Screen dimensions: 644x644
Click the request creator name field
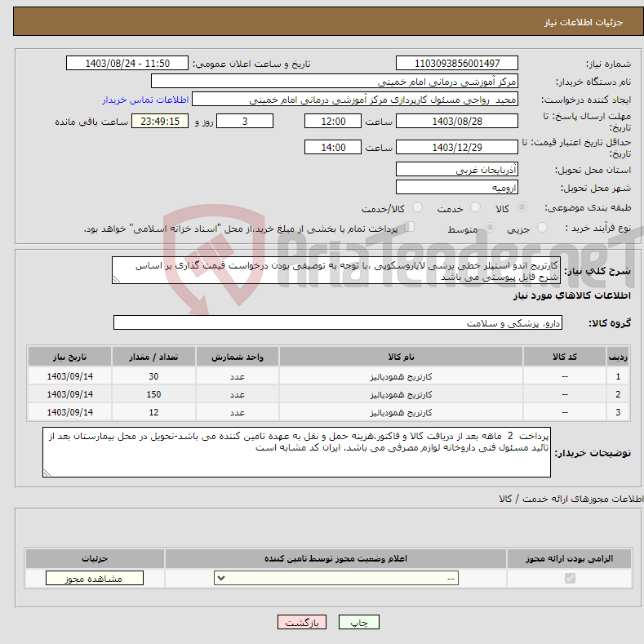pyautogui.click(x=355, y=100)
